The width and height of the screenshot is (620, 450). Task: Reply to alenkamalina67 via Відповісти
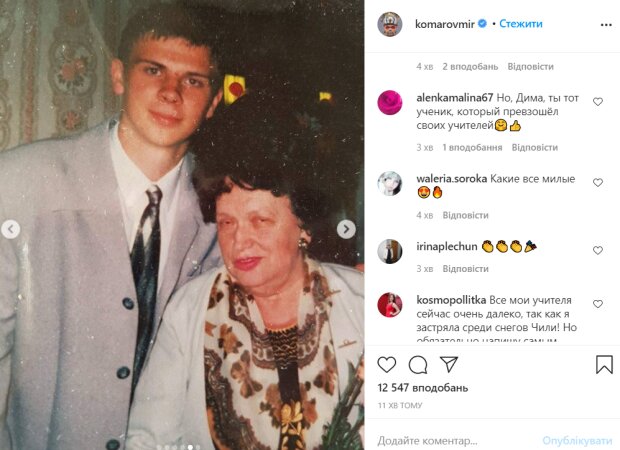[x=535, y=147]
